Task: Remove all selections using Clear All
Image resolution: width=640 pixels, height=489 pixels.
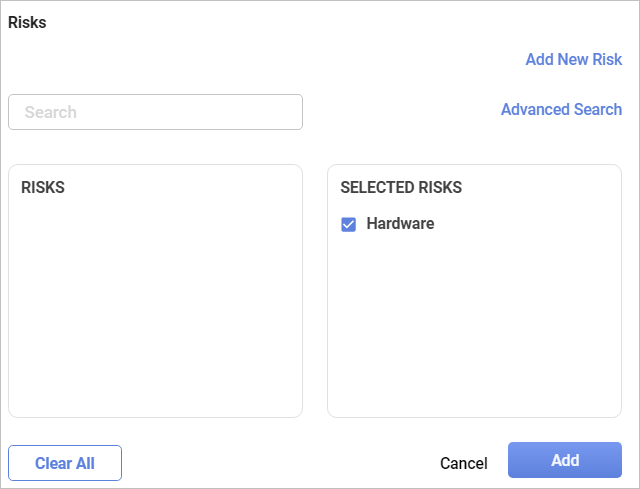Action: [65, 463]
